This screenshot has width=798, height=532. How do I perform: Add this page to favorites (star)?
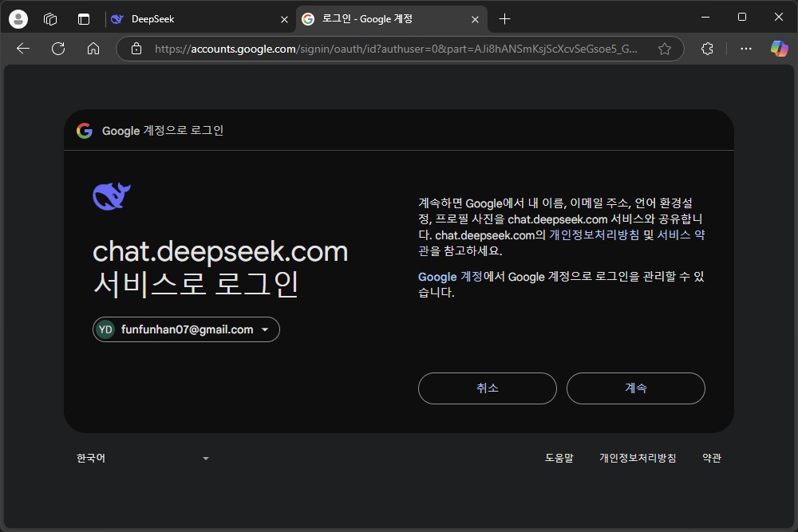tap(665, 49)
